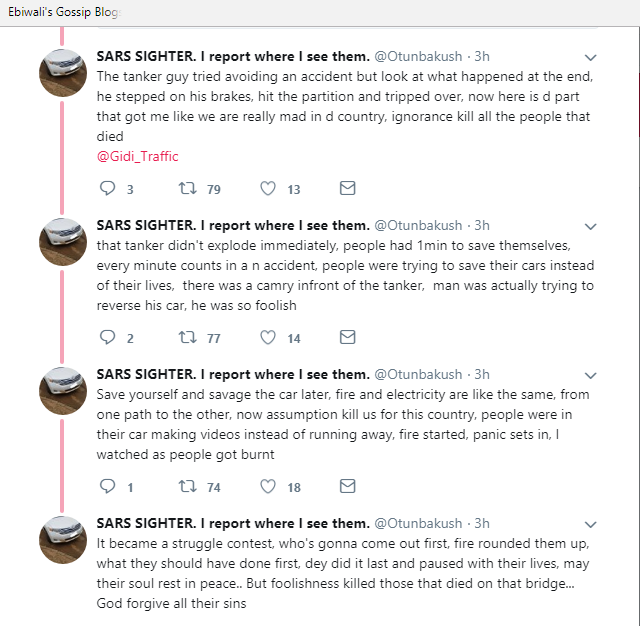Like the tweet with 18 likes
640x626 pixels.
pos(268,487)
